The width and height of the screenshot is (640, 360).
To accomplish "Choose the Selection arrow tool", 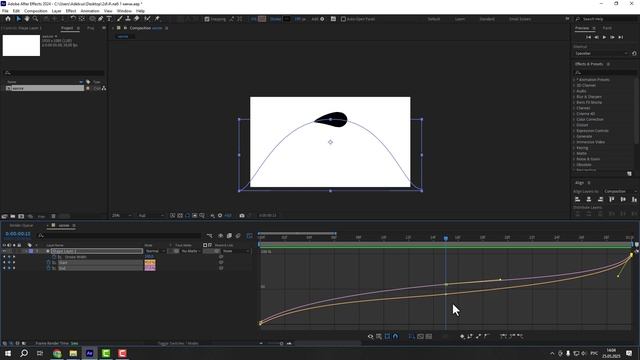I will pyautogui.click(x=18, y=19).
